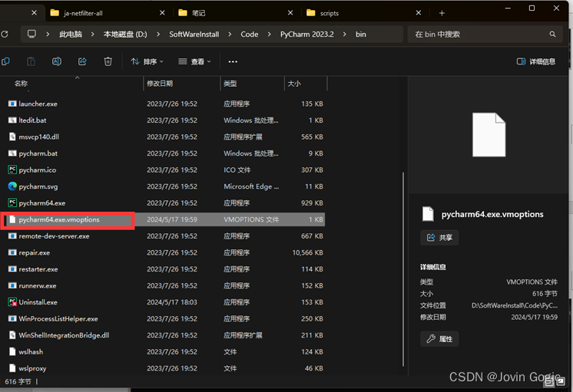The image size is (573, 392).
Task: Switch to details view icon in status bar
Action: pyautogui.click(x=549, y=382)
